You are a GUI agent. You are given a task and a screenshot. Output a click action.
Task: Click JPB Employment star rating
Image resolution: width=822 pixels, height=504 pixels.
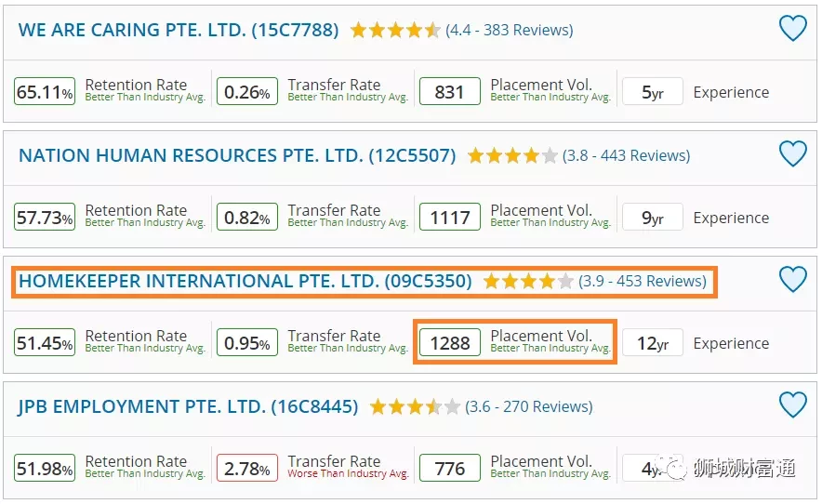point(415,406)
